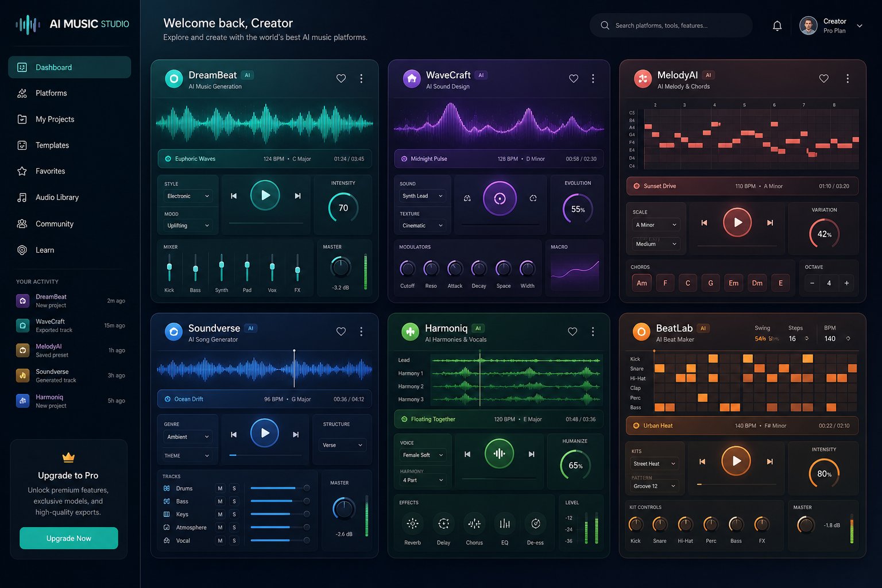Open the Dashboard in the sidebar
Screen dimensions: 882x588
point(69,67)
